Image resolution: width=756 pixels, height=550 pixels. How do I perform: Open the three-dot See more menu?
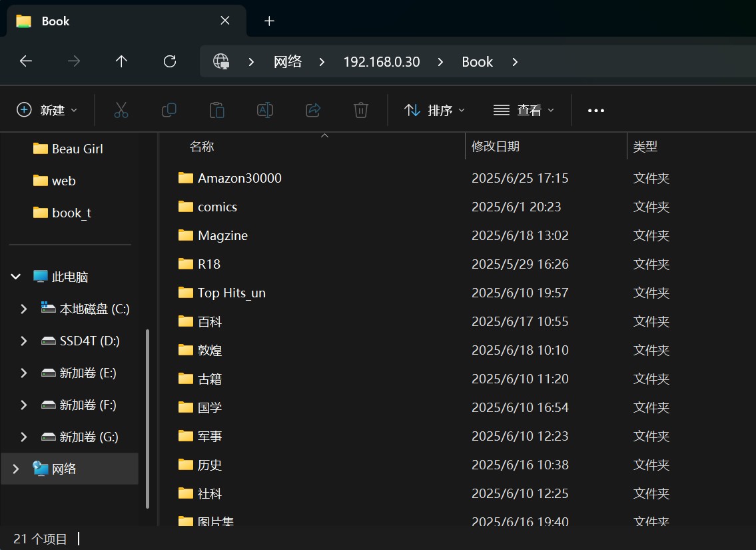tap(596, 111)
